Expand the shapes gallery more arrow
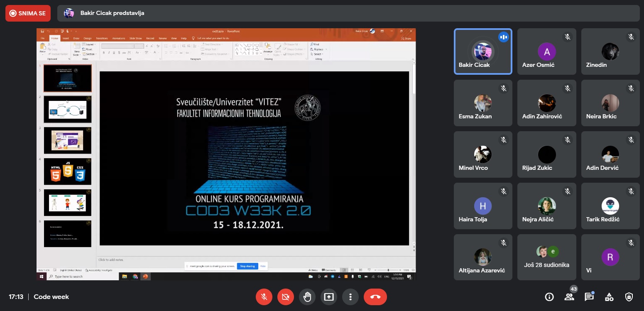 point(261,54)
